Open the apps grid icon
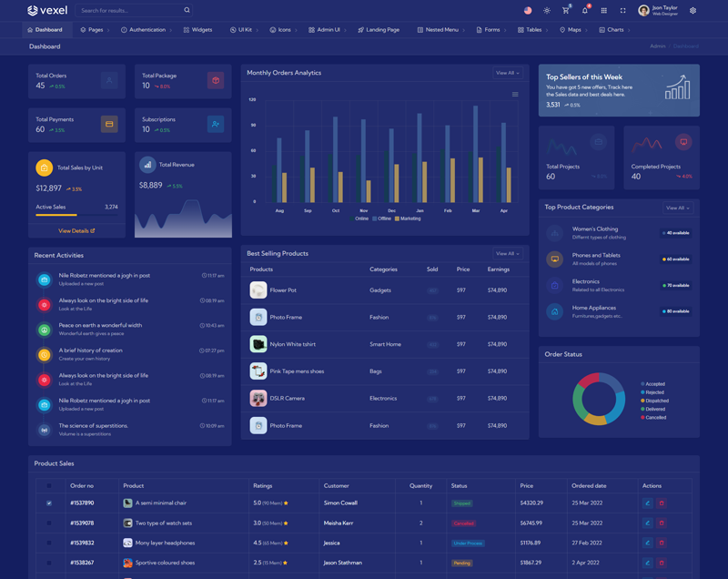 coord(603,11)
